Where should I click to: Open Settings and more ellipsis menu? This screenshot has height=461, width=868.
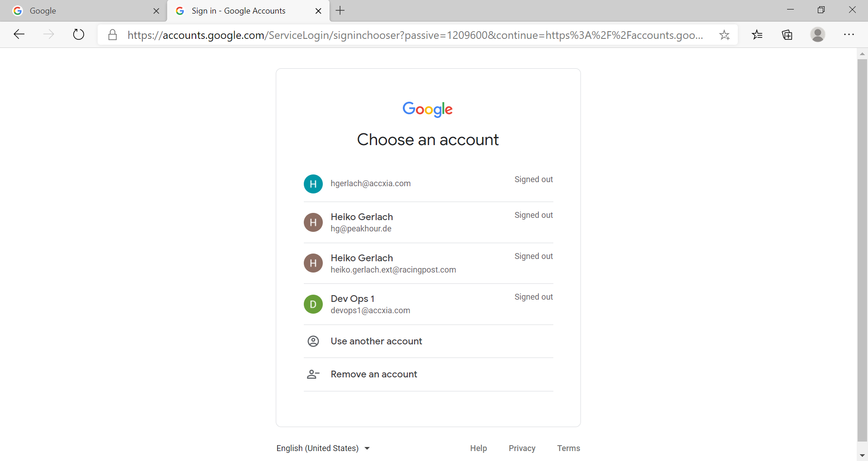[849, 35]
